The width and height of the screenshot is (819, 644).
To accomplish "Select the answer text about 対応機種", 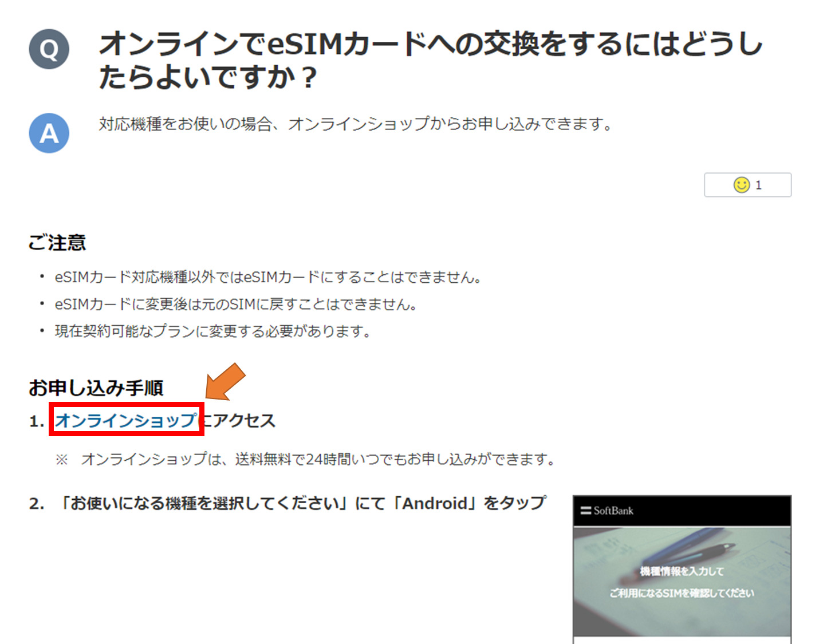I will click(356, 124).
